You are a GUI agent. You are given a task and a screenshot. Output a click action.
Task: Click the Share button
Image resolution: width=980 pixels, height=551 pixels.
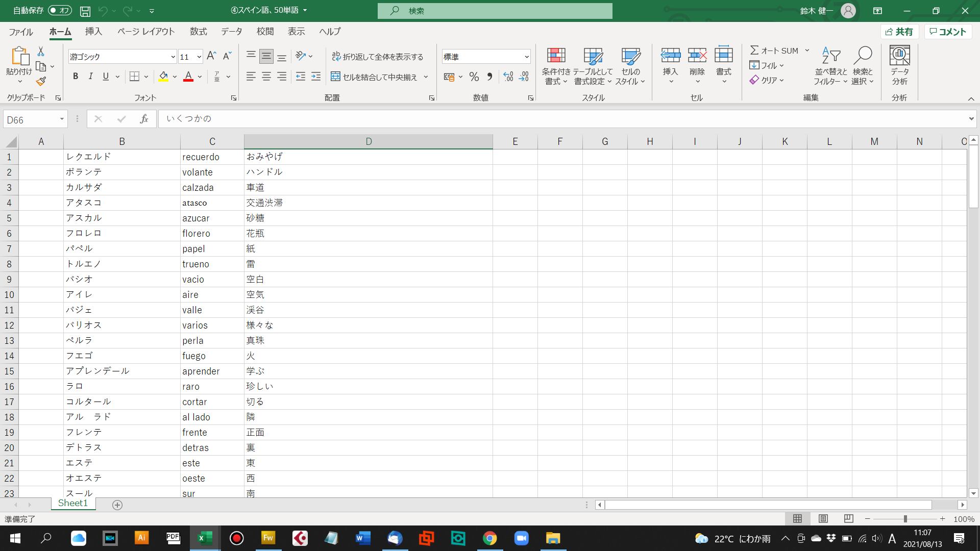pyautogui.click(x=899, y=32)
